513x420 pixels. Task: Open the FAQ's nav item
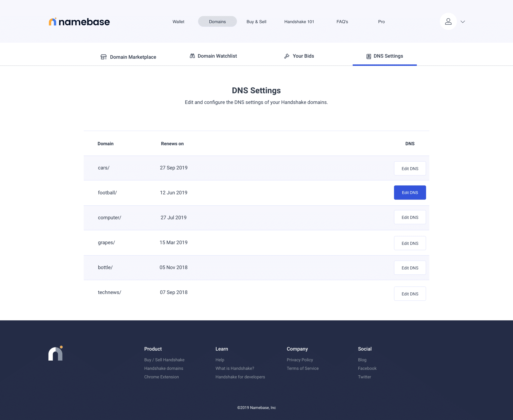(342, 22)
